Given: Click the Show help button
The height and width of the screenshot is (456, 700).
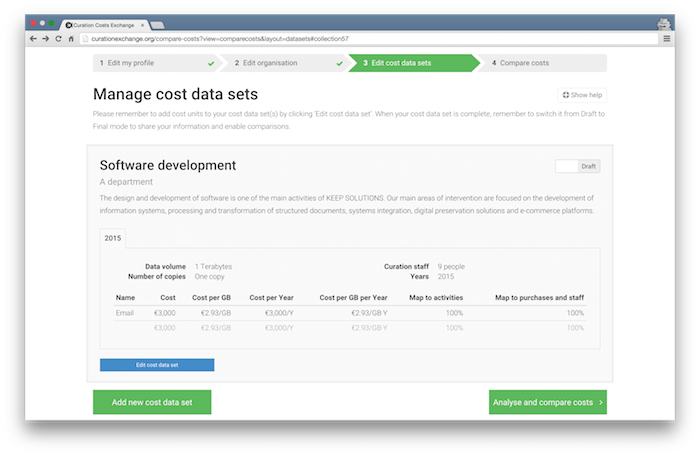Looking at the screenshot, I should click(x=582, y=95).
